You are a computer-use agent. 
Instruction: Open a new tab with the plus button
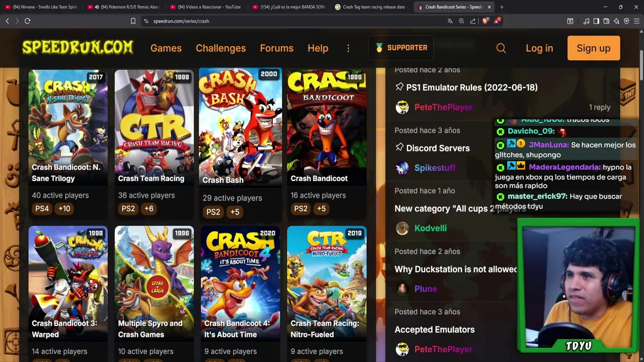(x=502, y=7)
